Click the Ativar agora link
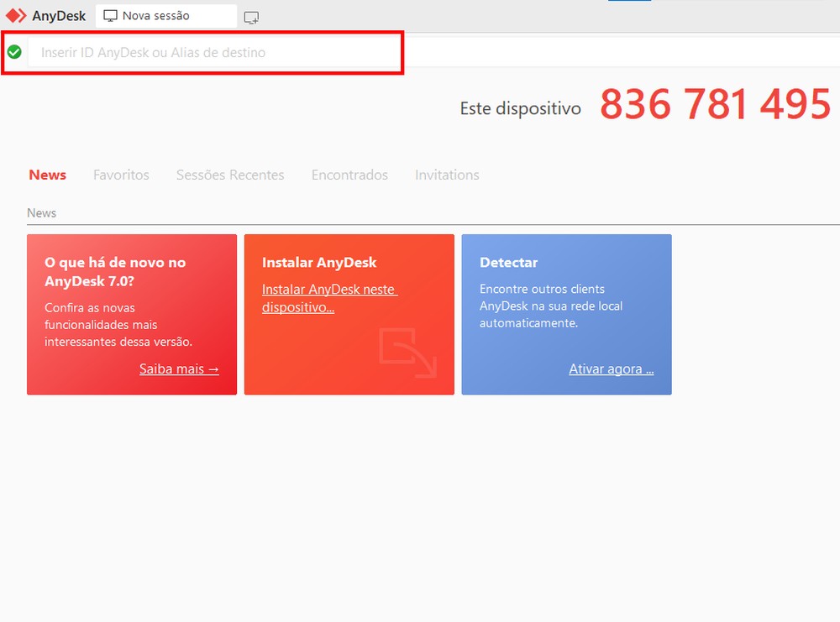The height and width of the screenshot is (622, 840). [x=611, y=368]
